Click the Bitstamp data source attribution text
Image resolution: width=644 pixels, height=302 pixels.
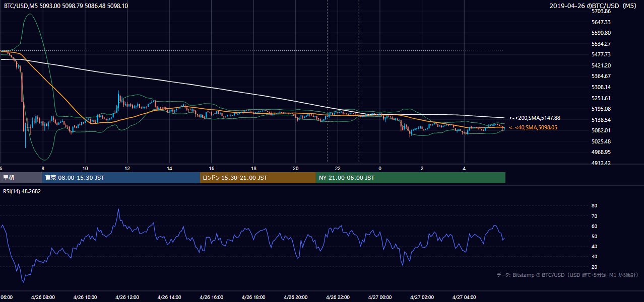[x=567, y=275]
